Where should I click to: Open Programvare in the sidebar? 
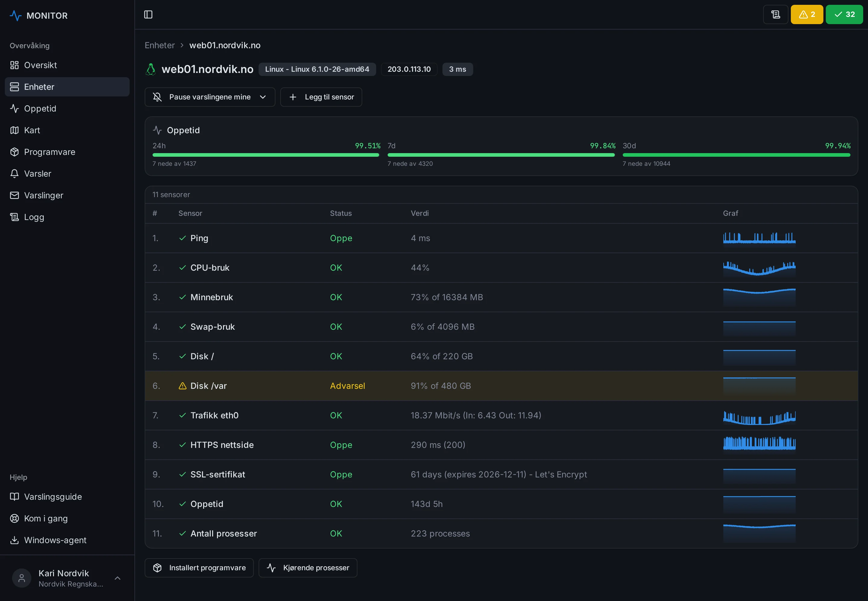click(x=67, y=152)
